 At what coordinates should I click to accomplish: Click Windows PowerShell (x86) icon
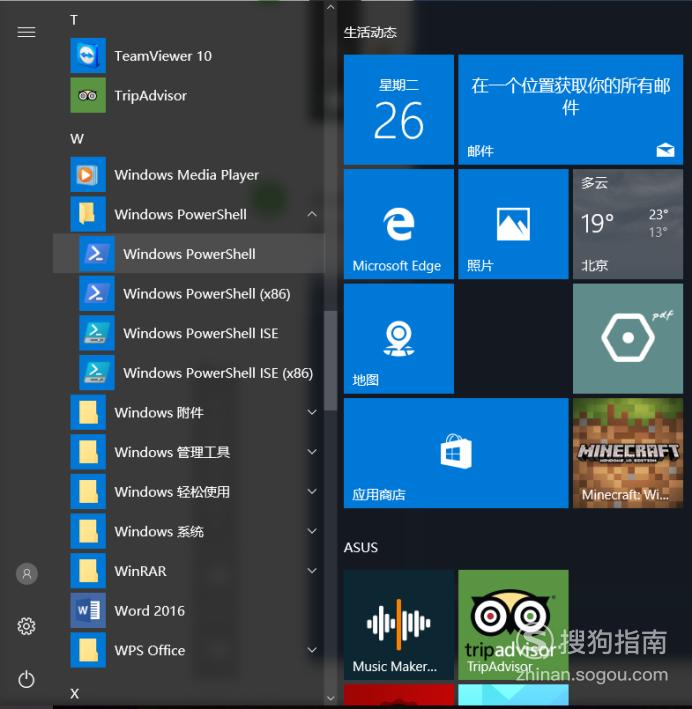click(x=97, y=293)
